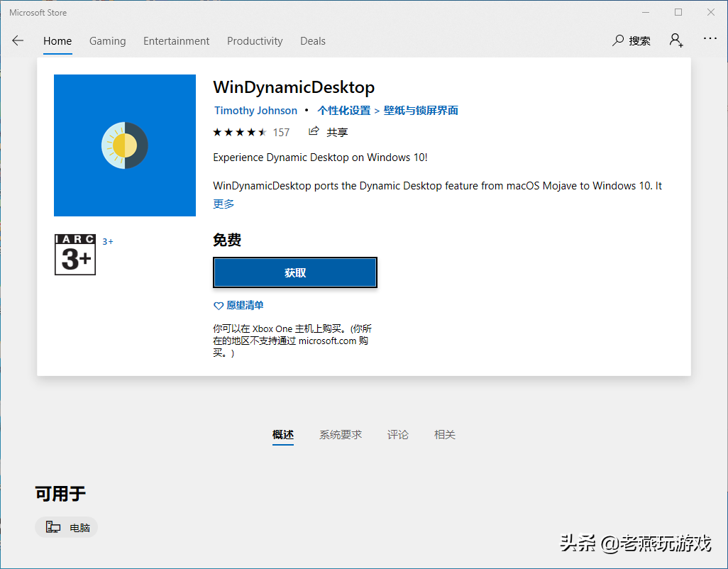This screenshot has width=728, height=569.
Task: Open the 评论 reviews section tab
Action: 397,434
